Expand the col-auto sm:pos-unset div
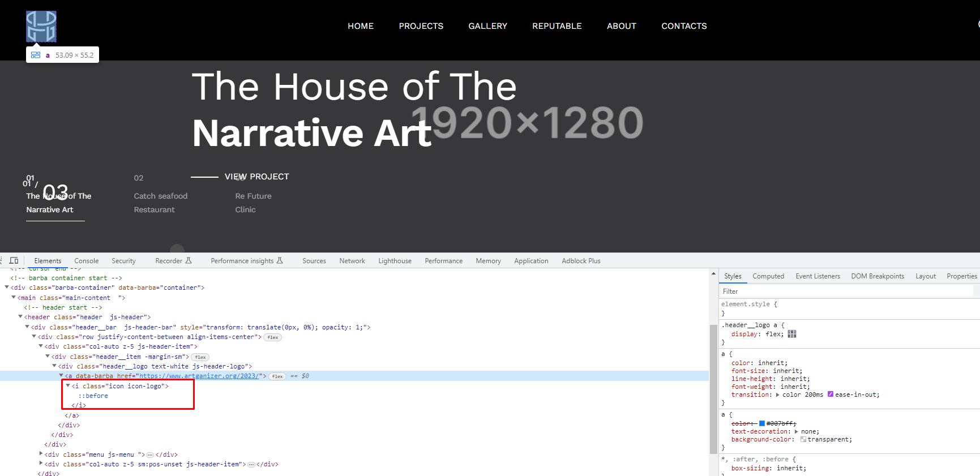The height and width of the screenshot is (476, 980). pyautogui.click(x=41, y=464)
